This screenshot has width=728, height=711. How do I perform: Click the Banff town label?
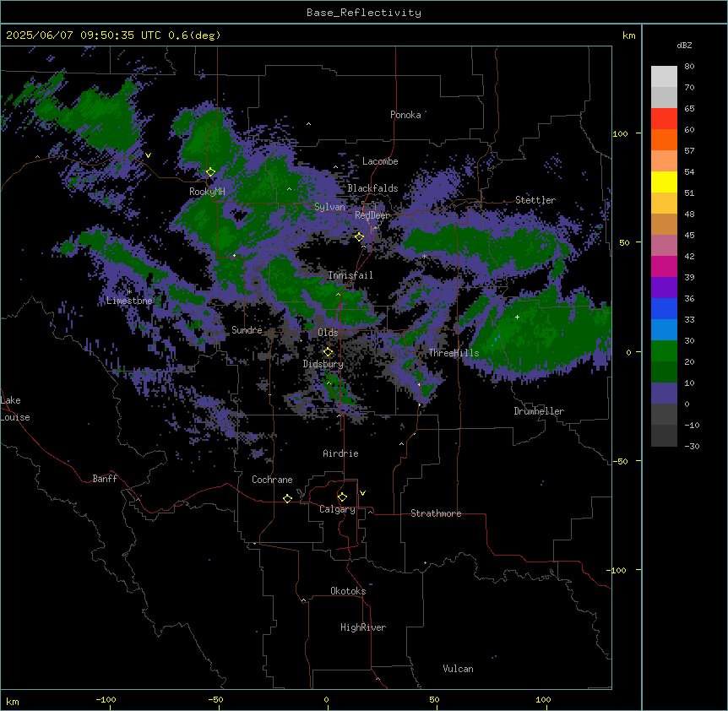105,479
